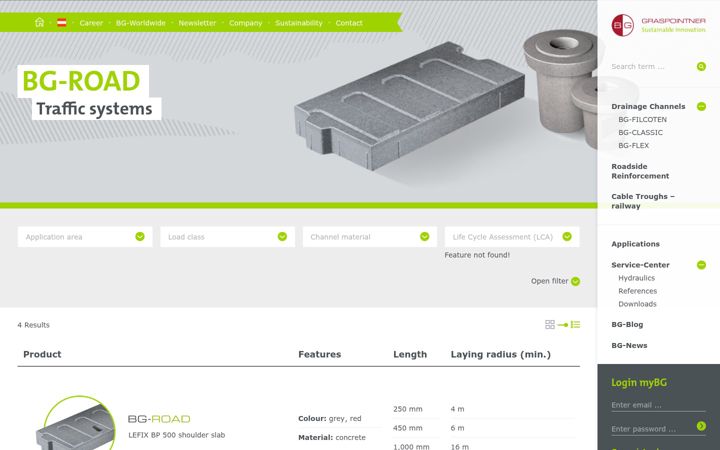The image size is (720, 450).
Task: Open Roadside Reinforcement section
Action: [640, 171]
